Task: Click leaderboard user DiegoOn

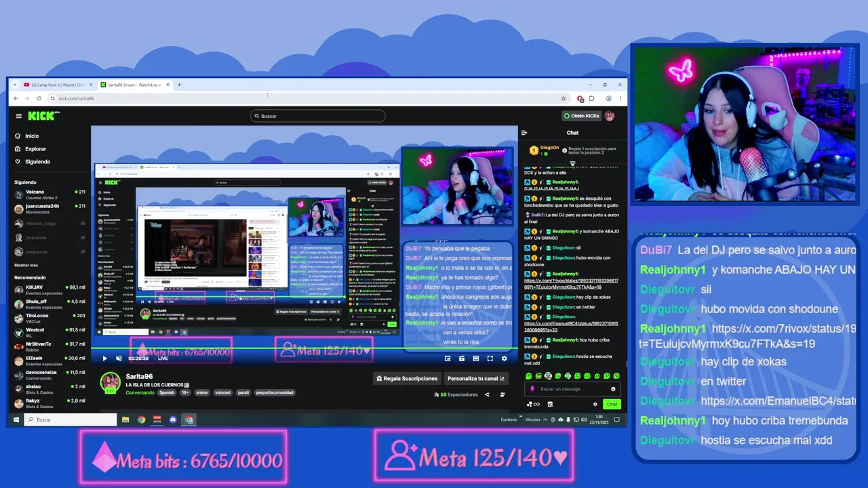Action: (549, 148)
